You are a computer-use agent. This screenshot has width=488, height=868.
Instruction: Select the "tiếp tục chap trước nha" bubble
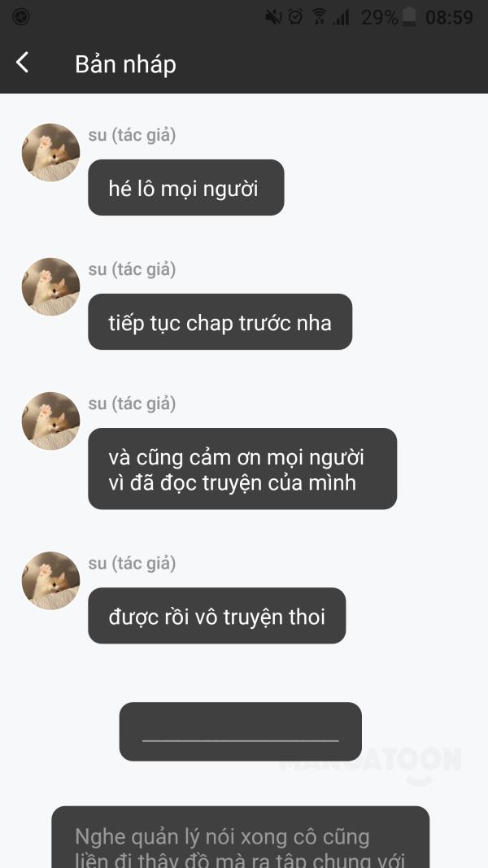pyautogui.click(x=220, y=321)
